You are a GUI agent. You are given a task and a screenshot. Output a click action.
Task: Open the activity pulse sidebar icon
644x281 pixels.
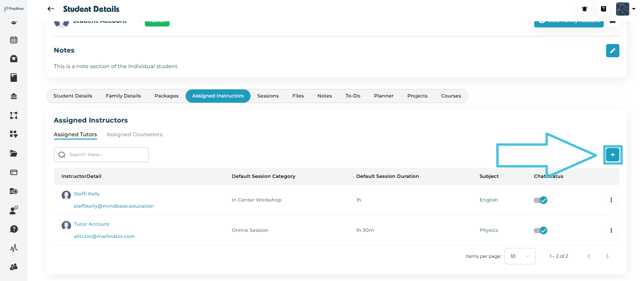14,248
